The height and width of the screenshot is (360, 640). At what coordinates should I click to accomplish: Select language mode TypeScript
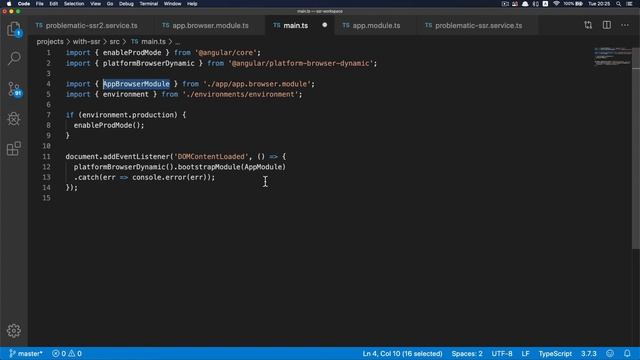(555, 353)
